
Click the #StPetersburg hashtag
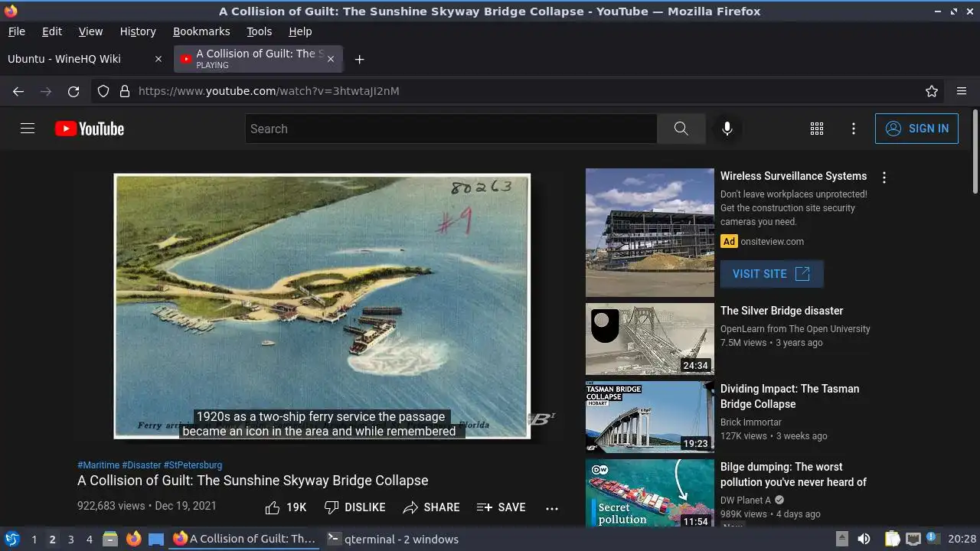[193, 465]
